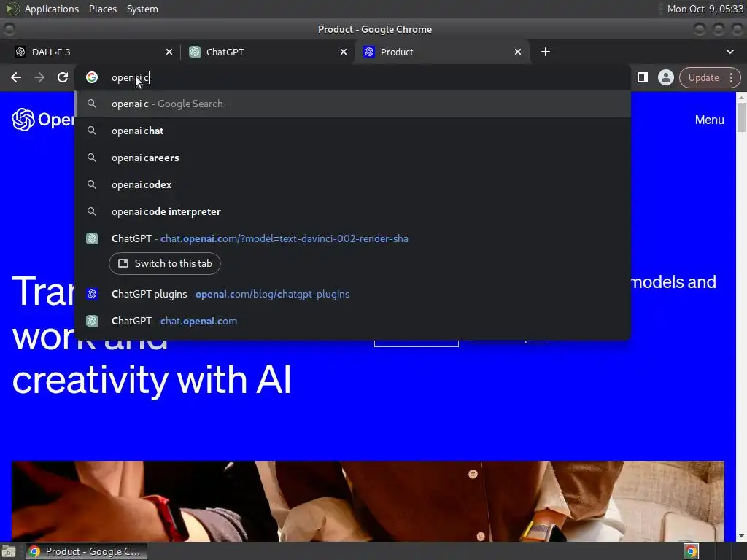Close the DALL·E 3 tab

[x=169, y=52]
